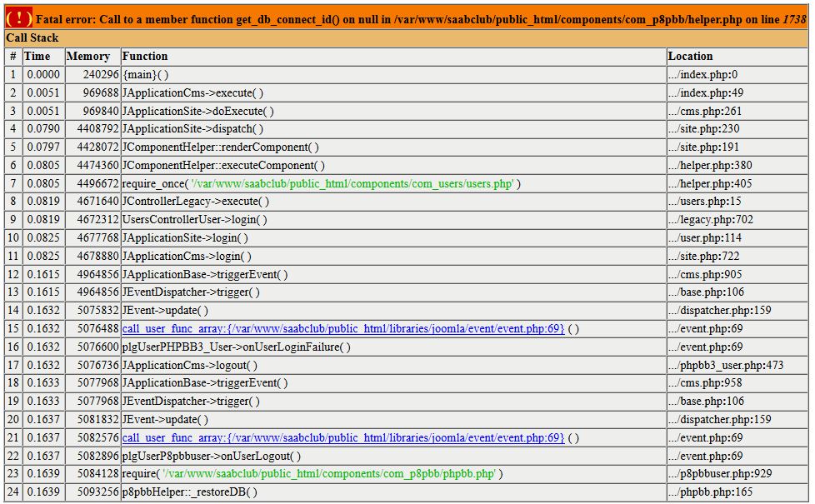
Task: Click the Call Stack header bar
Action: (407, 38)
